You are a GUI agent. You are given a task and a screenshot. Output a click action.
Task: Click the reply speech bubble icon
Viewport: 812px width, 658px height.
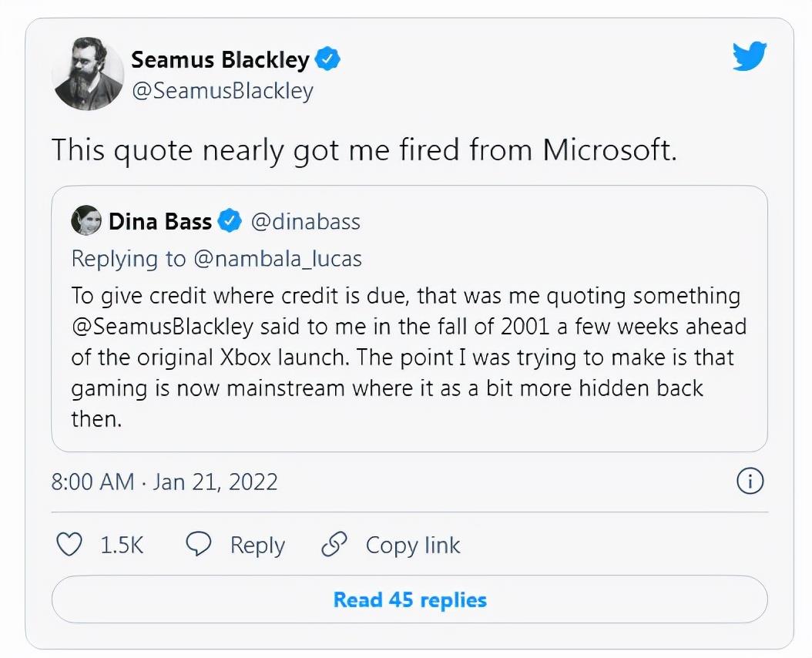click(198, 545)
